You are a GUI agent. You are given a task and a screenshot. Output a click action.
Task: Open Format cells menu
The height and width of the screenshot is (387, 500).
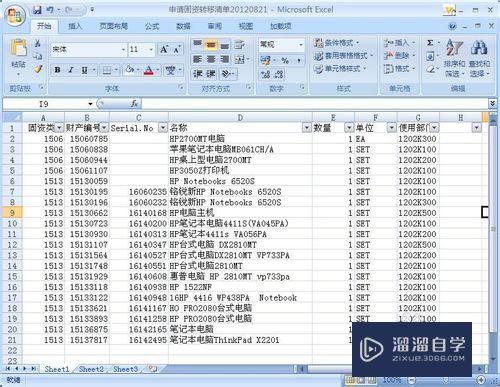pos(399,69)
